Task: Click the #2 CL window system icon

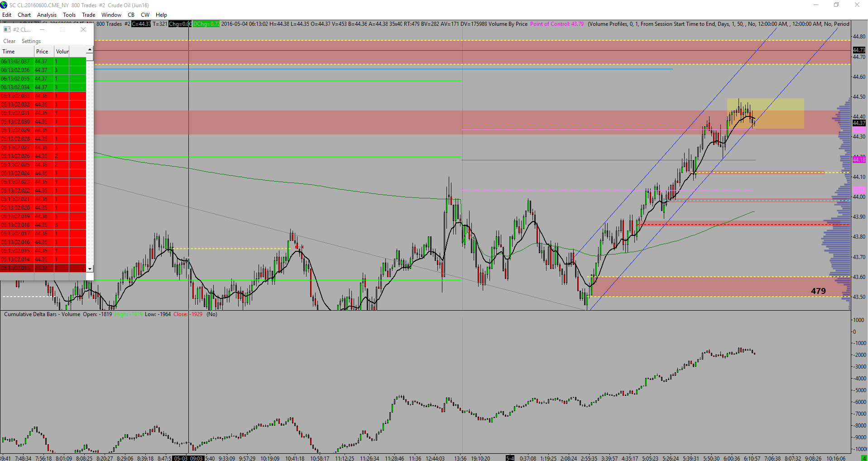Action: coord(7,29)
